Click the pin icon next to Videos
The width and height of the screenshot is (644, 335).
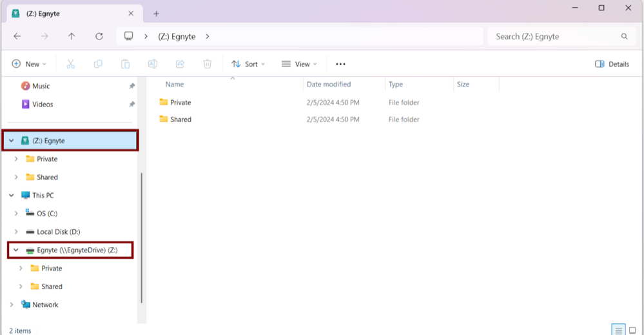[132, 105]
